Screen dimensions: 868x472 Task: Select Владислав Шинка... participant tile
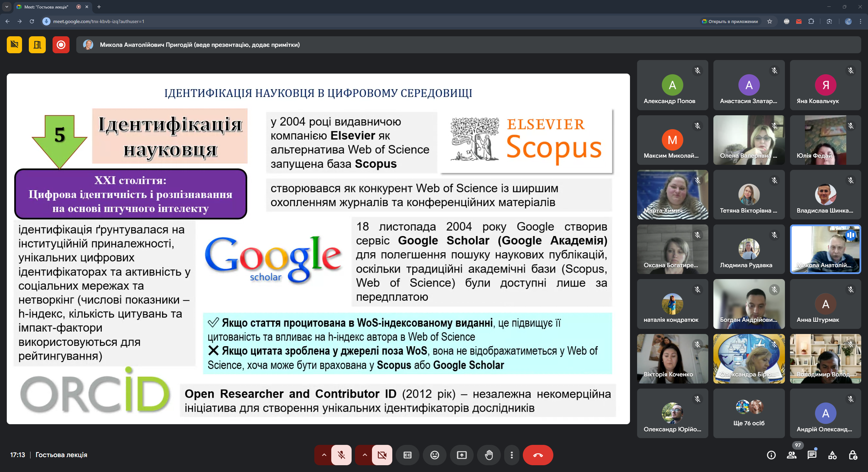point(826,195)
